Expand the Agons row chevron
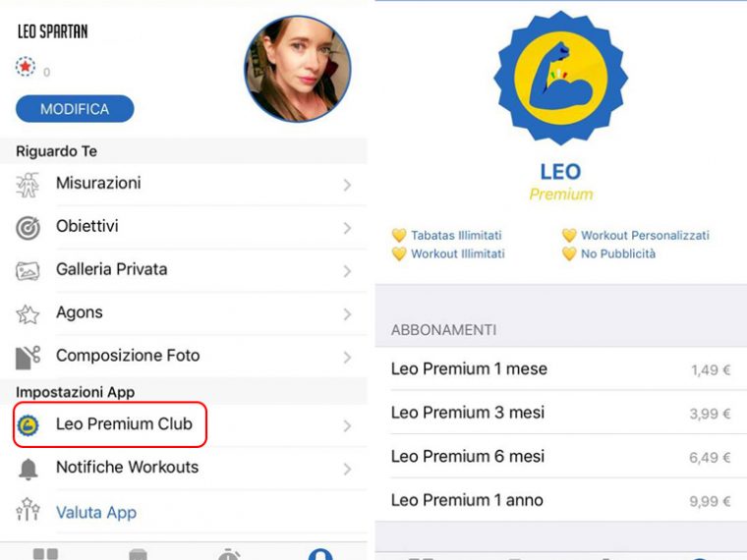 347,314
